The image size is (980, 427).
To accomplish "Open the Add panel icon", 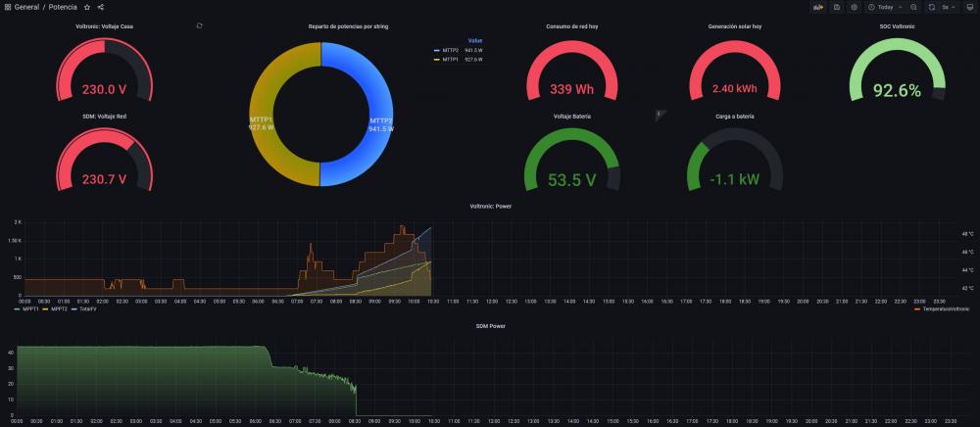I will coord(817,7).
